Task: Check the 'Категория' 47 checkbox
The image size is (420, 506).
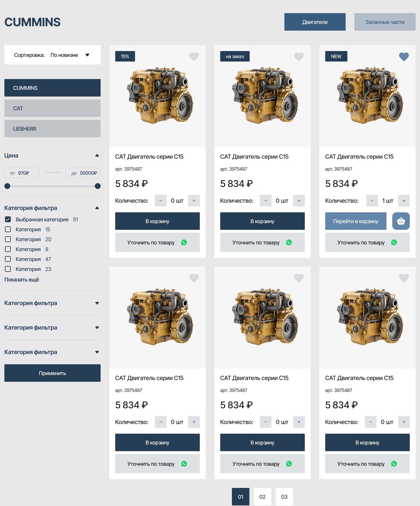Action: pos(8,259)
